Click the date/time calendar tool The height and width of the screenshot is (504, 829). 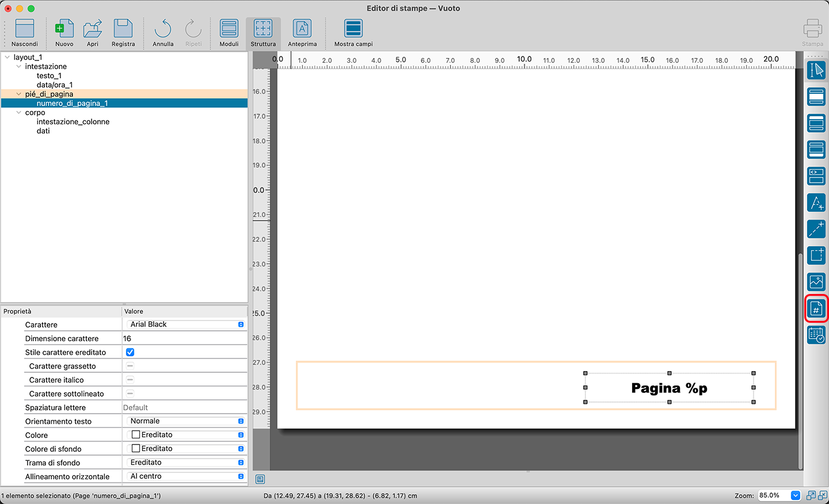pos(816,335)
